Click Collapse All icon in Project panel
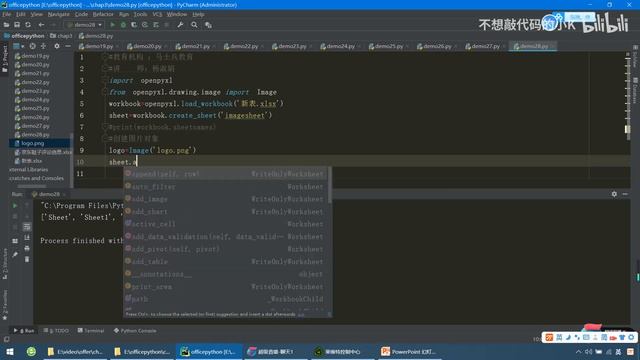The width and height of the screenshot is (640, 360). pyautogui.click(x=43, y=47)
